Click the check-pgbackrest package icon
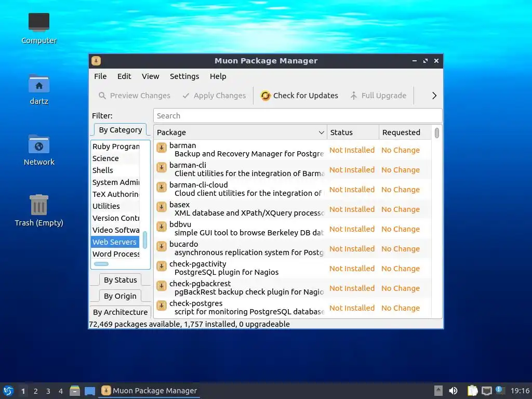This screenshot has height=399, width=532. pyautogui.click(x=162, y=286)
